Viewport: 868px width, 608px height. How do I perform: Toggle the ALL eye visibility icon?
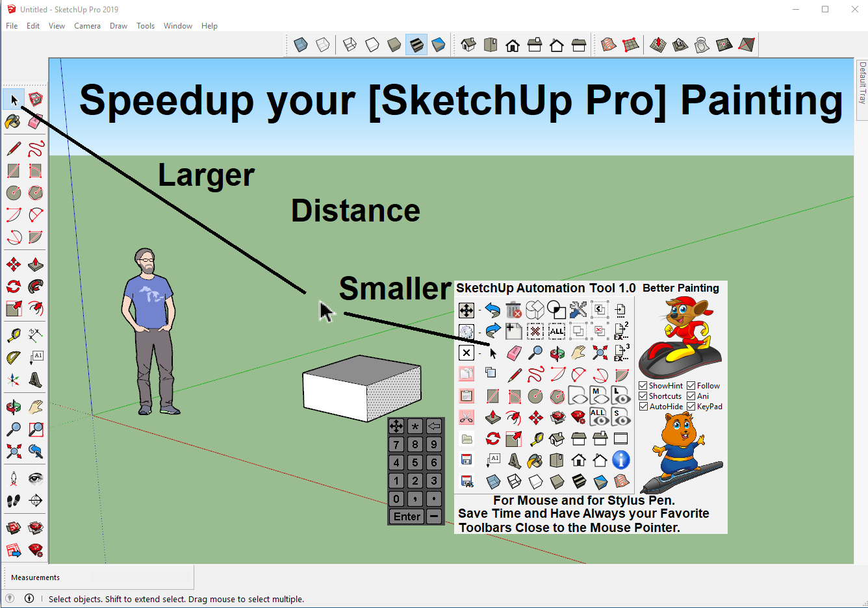click(x=599, y=417)
